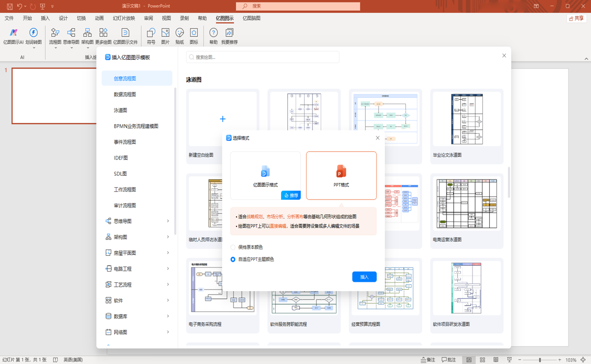Screen dimensions: 591x364
Task: Click the 搜索绘图 search field
Action: 263,57
